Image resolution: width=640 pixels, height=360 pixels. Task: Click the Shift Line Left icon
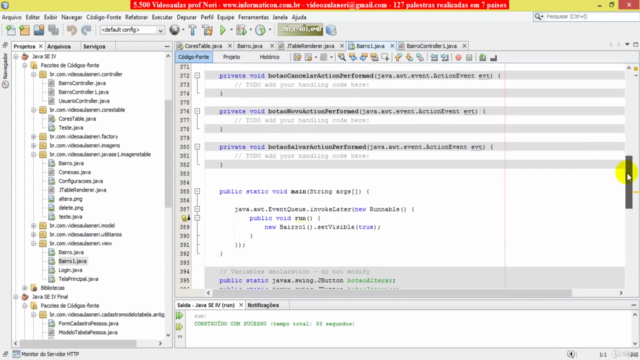[x=433, y=58]
